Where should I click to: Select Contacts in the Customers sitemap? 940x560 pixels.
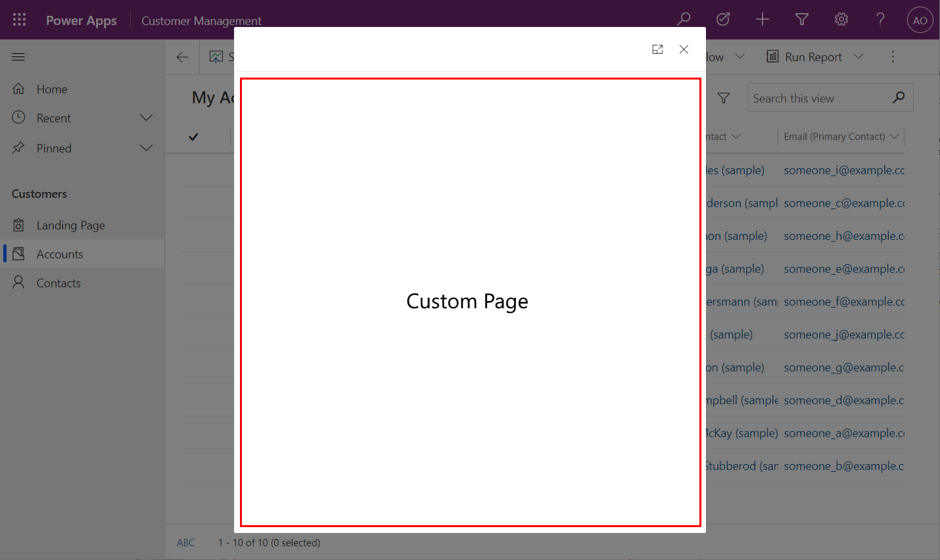click(60, 283)
